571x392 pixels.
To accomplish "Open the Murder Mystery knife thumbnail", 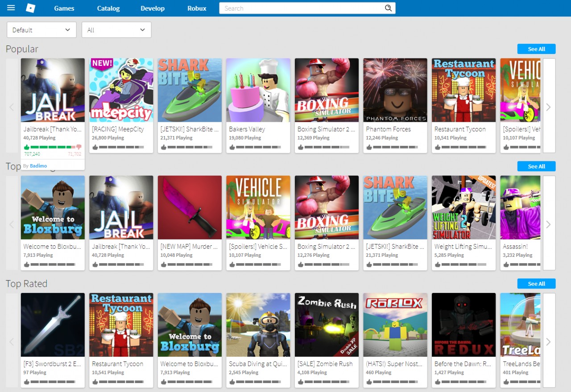I will point(190,207).
